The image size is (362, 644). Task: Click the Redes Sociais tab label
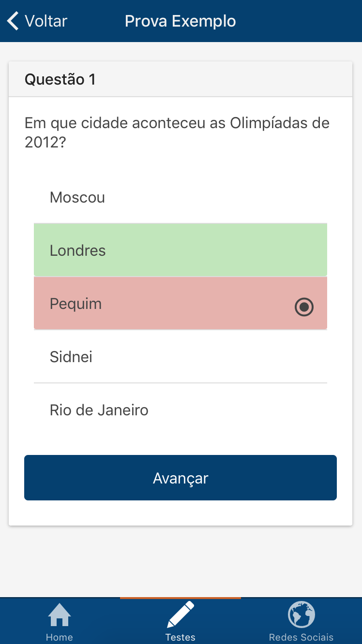pyautogui.click(x=302, y=637)
